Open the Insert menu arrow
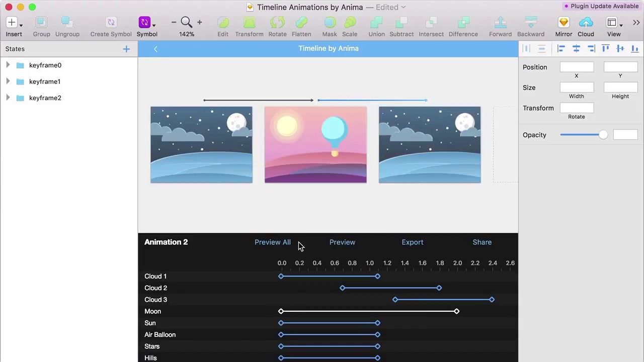644x362 pixels. 21,24
